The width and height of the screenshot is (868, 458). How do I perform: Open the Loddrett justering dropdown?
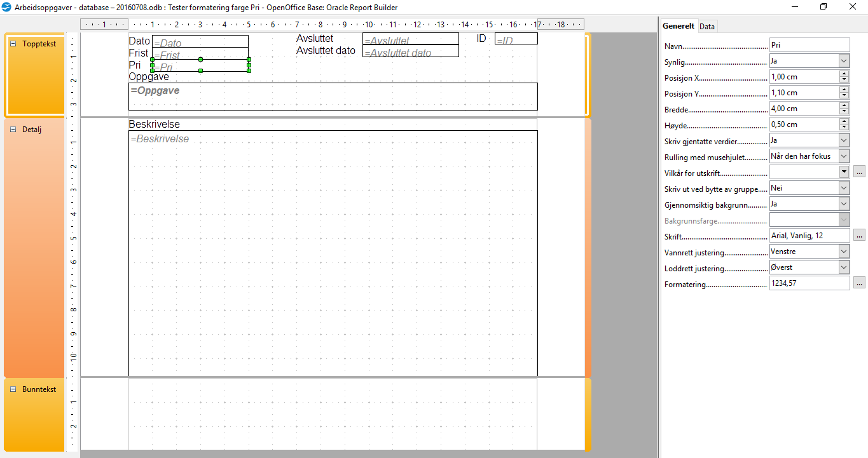pos(844,267)
